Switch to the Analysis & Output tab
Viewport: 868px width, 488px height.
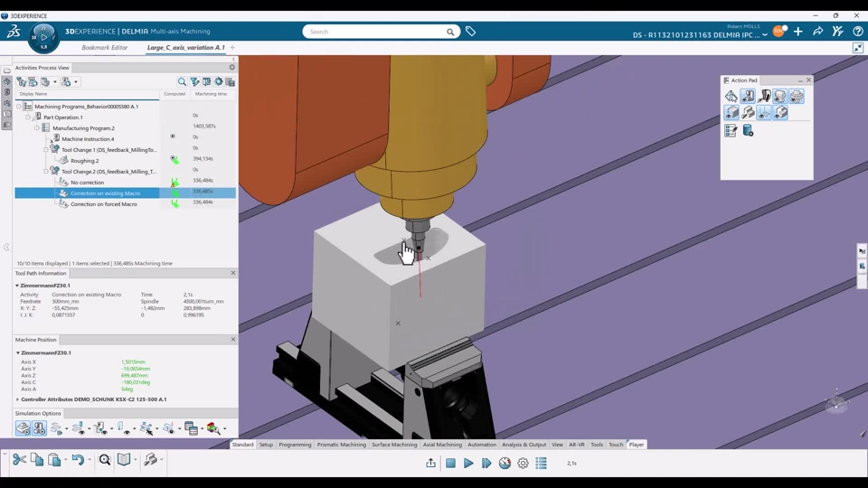click(x=524, y=445)
